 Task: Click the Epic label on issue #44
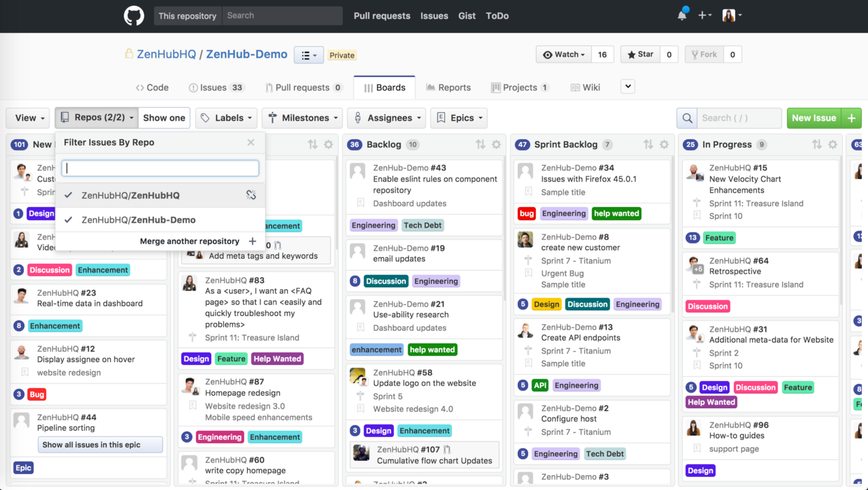tap(23, 468)
